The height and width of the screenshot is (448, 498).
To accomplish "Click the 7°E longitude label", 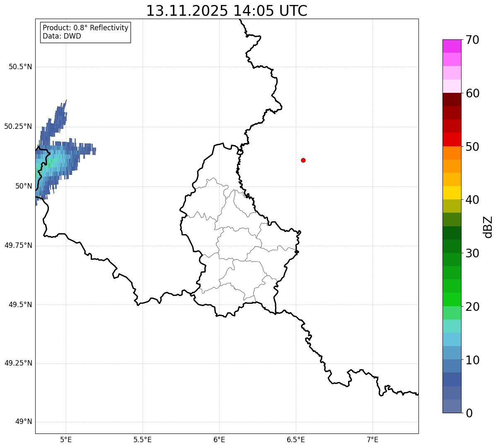I will pyautogui.click(x=372, y=439).
